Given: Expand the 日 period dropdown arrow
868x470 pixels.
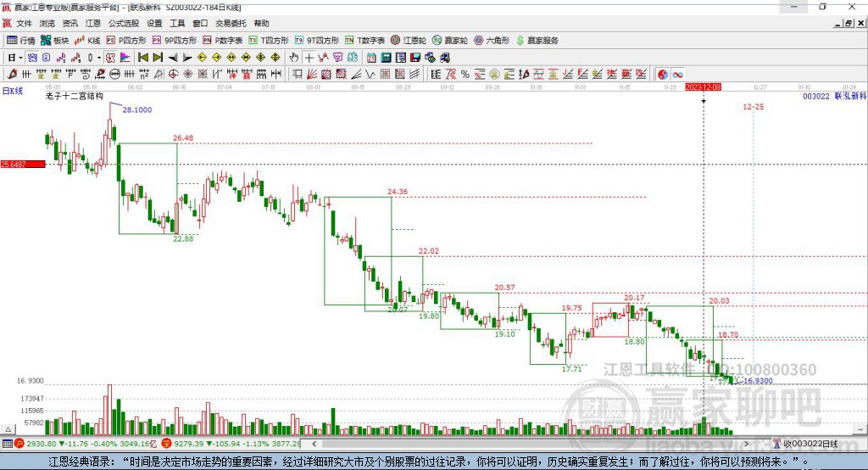Looking at the screenshot, I should tap(20, 58).
